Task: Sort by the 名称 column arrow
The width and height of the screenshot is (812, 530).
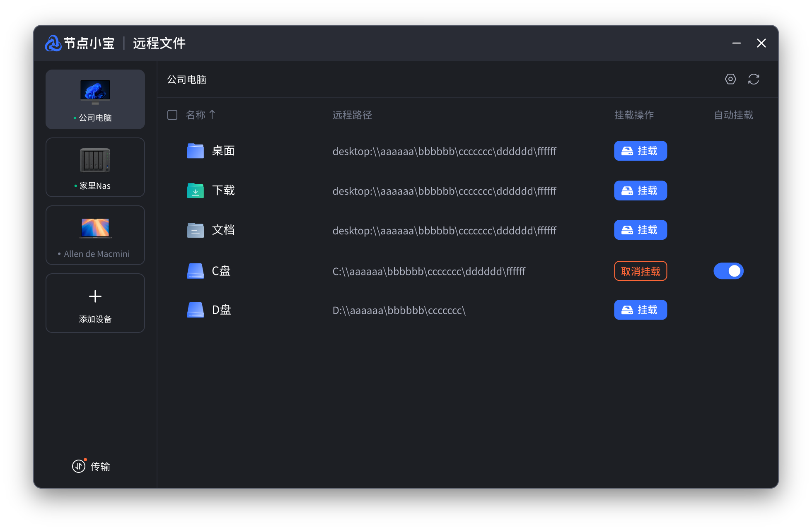Action: (212, 114)
